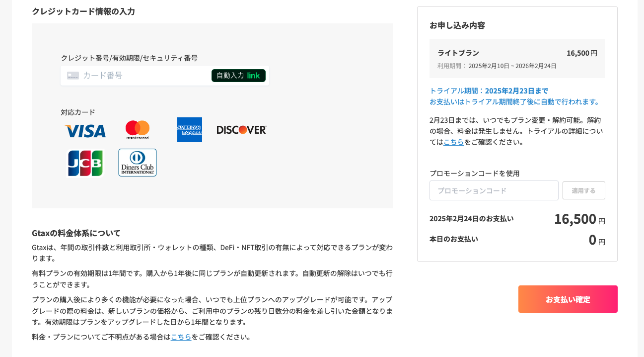Click the card icon in the number field
Viewport: 644px width, 357px height.
coord(73,76)
